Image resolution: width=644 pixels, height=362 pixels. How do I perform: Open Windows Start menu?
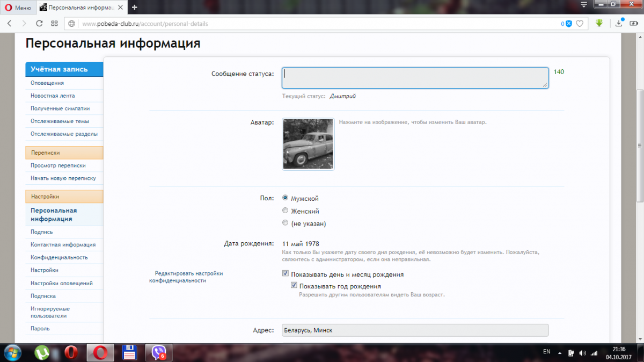[12, 352]
